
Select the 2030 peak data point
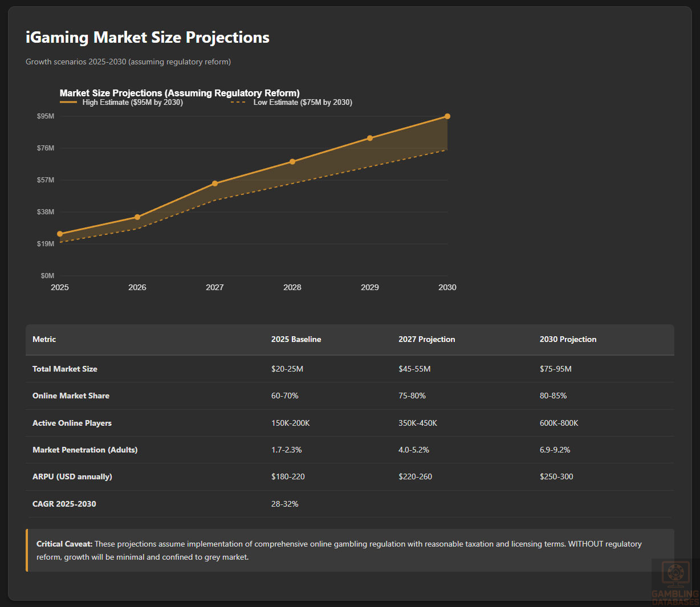point(447,116)
